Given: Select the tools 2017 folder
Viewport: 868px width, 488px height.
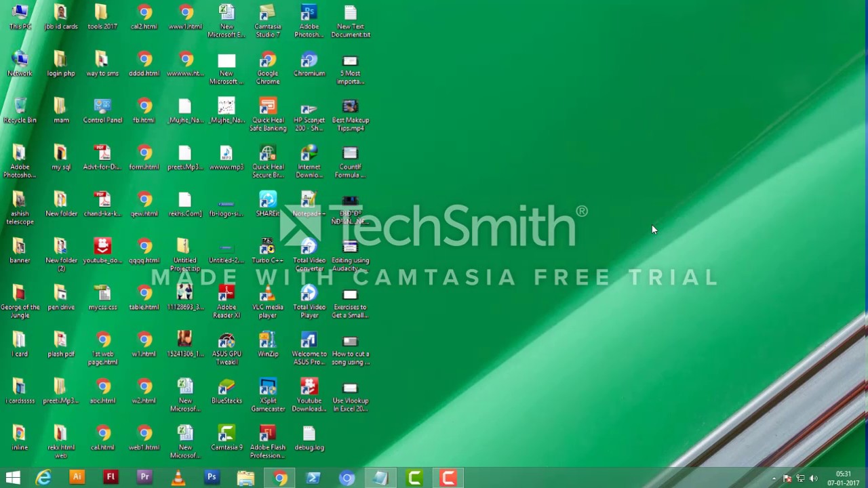Looking at the screenshot, I should coord(102,18).
